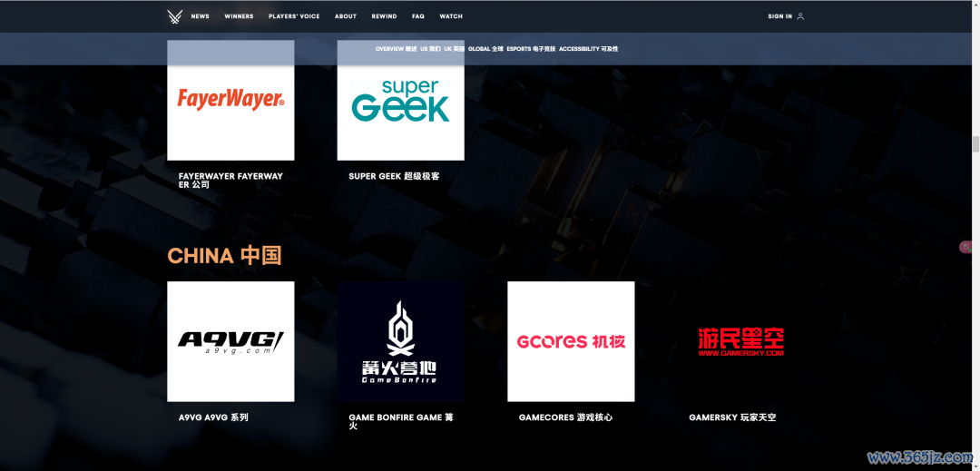Open the Super Geek logo card
This screenshot has height=471, width=980.
tap(401, 100)
